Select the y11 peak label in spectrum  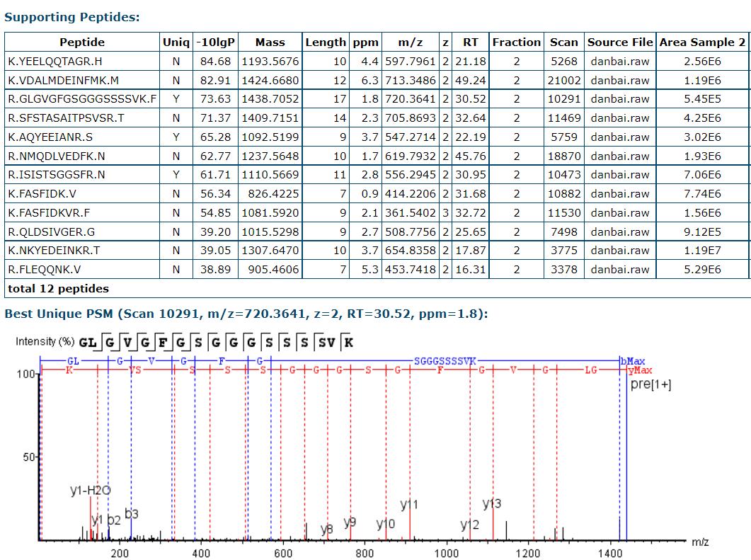click(x=409, y=505)
